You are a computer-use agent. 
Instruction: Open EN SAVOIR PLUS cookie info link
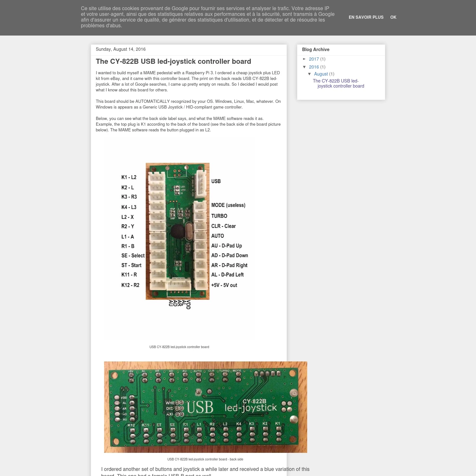point(366,17)
